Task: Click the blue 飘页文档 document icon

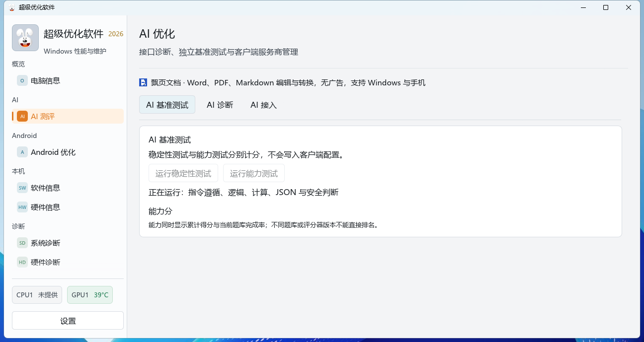Action: pos(143,83)
